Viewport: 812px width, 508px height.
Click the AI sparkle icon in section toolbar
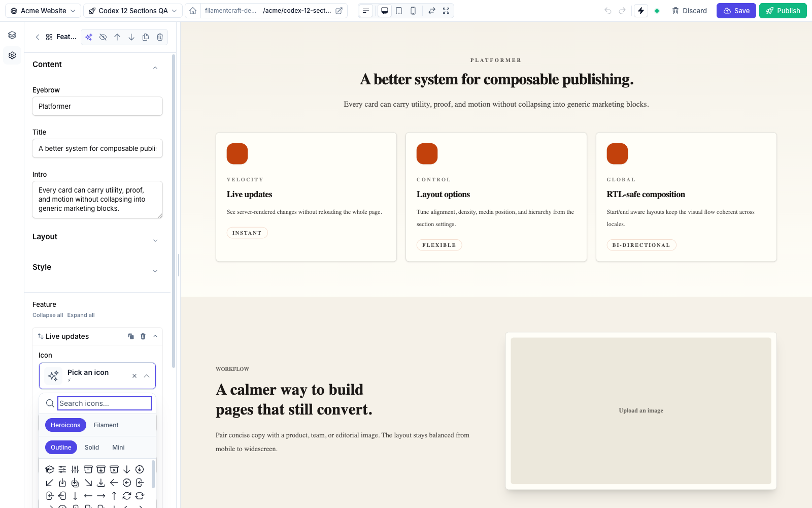tap(89, 37)
